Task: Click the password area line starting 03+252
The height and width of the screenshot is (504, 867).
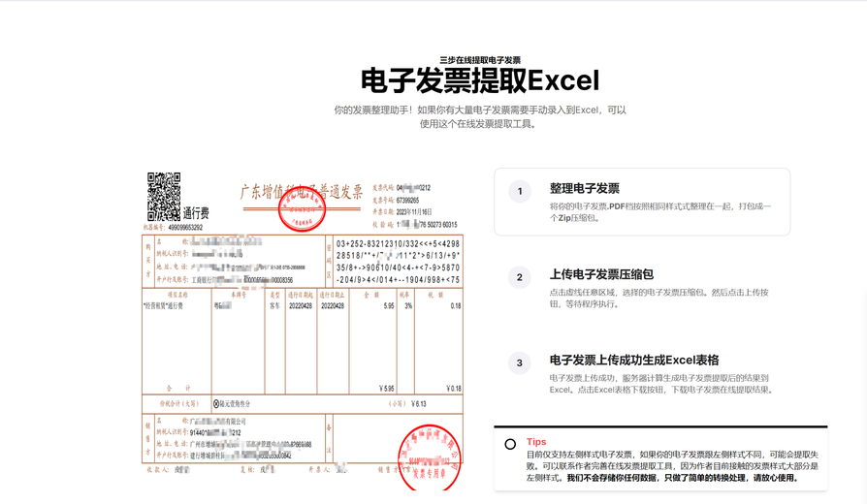Action: (x=398, y=243)
